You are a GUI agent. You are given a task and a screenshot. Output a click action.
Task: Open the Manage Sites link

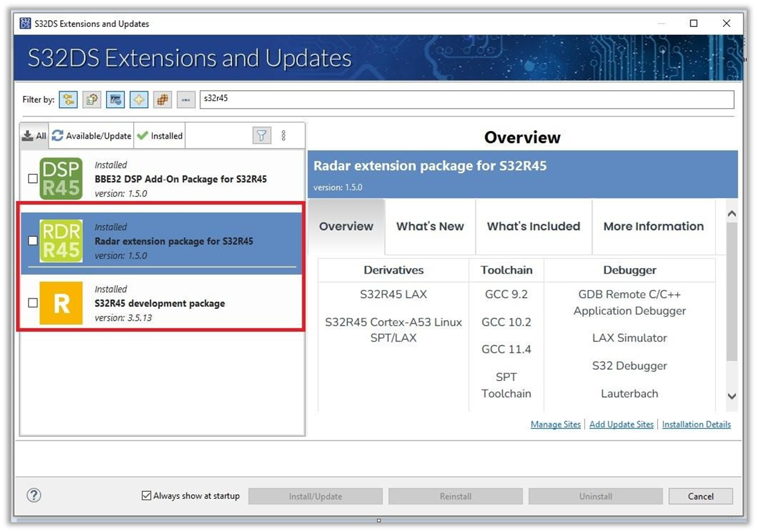pyautogui.click(x=555, y=424)
